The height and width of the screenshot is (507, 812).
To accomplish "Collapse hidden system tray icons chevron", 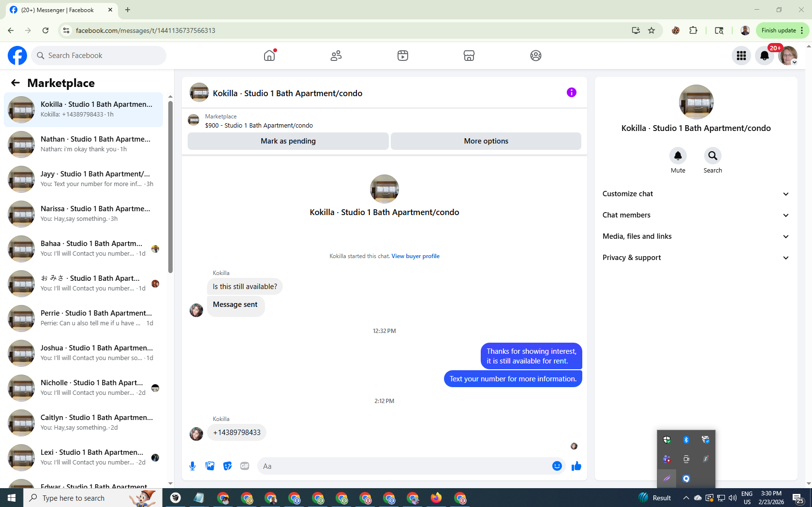I will point(686,498).
